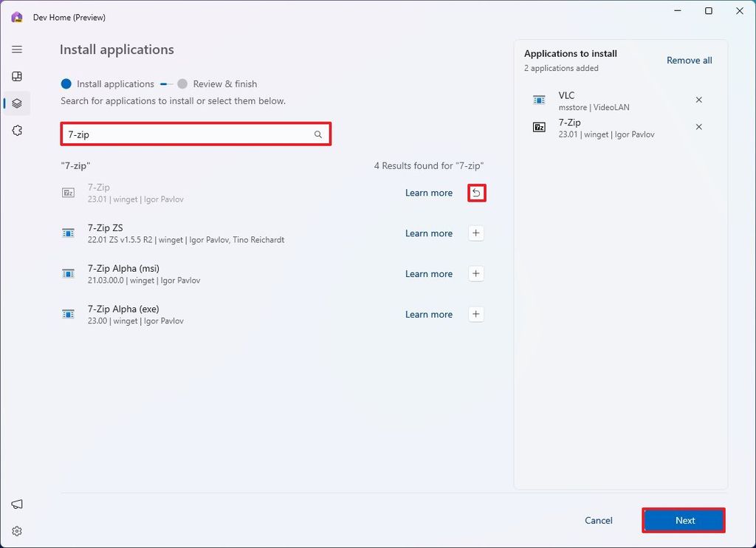Click the Remove all link
This screenshot has height=548, width=756.
point(689,60)
